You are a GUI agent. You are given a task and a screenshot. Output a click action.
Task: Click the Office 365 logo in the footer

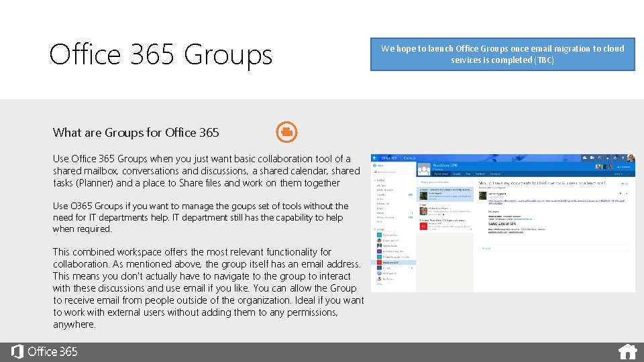17,352
